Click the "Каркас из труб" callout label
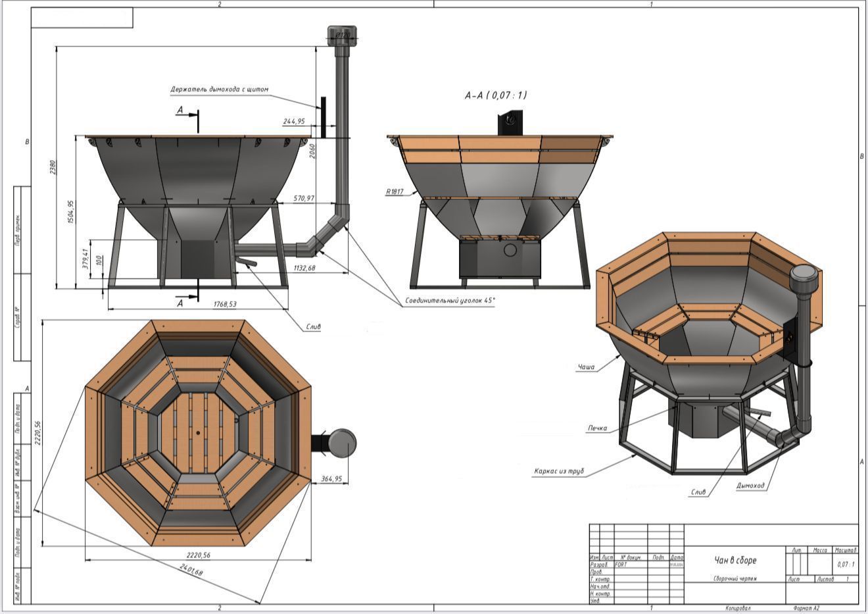The width and height of the screenshot is (868, 614). [559, 471]
